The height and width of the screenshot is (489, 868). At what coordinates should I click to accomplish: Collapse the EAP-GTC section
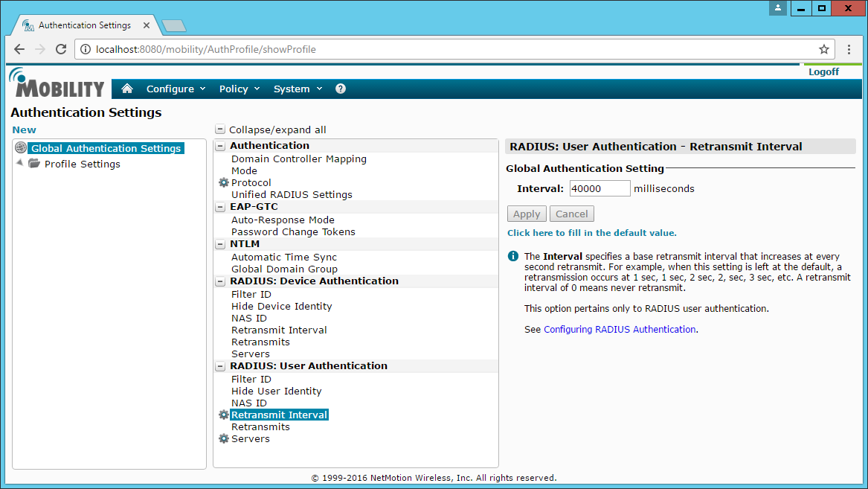220,207
